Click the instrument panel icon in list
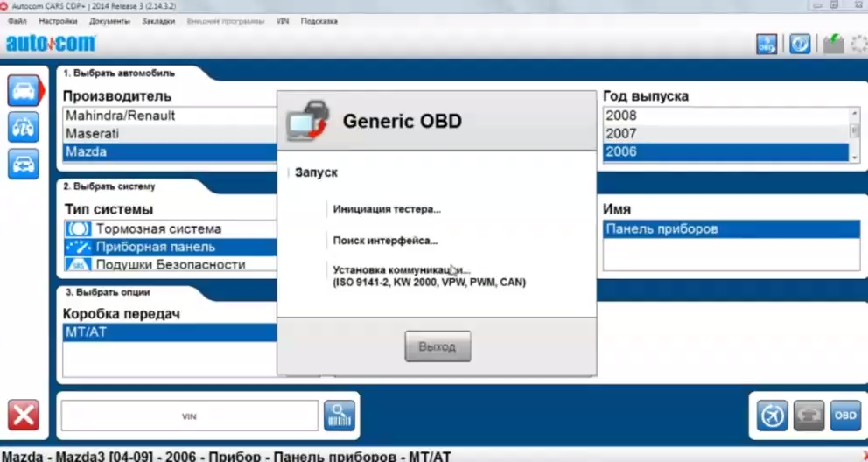Image resolution: width=868 pixels, height=462 pixels. [x=78, y=247]
